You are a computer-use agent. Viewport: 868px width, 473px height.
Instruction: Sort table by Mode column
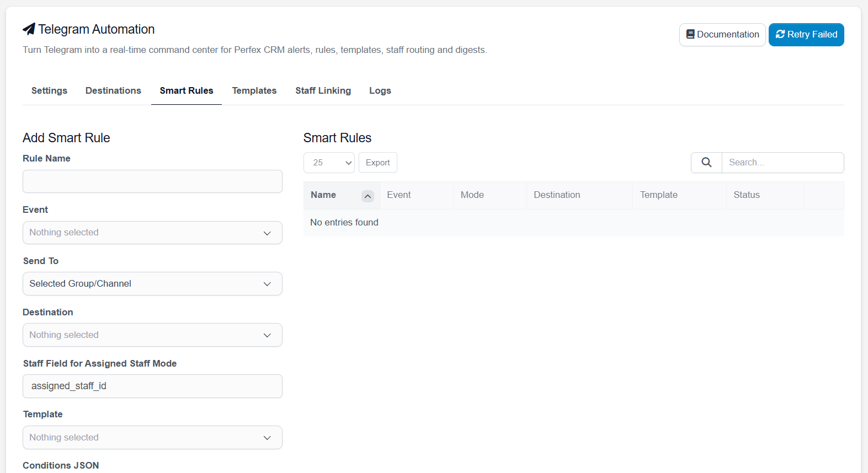pos(490,195)
